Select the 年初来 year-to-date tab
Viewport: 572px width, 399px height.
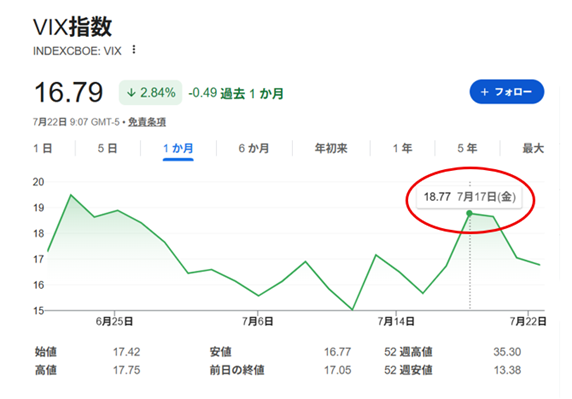331,148
